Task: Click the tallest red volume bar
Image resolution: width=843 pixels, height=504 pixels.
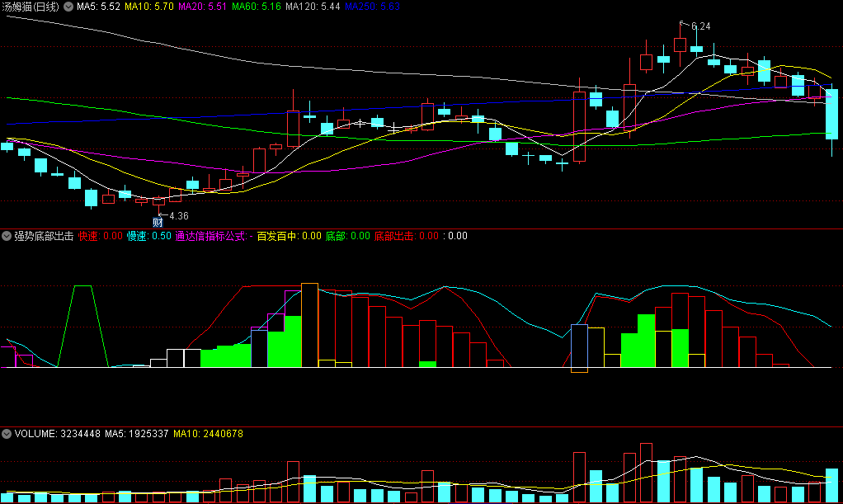Action: (x=646, y=473)
